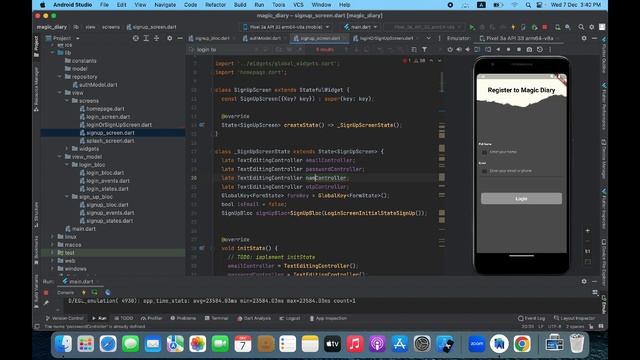Run the app with the green play button
Image resolution: width=640 pixels, height=360 pixels.
pyautogui.click(x=472, y=27)
